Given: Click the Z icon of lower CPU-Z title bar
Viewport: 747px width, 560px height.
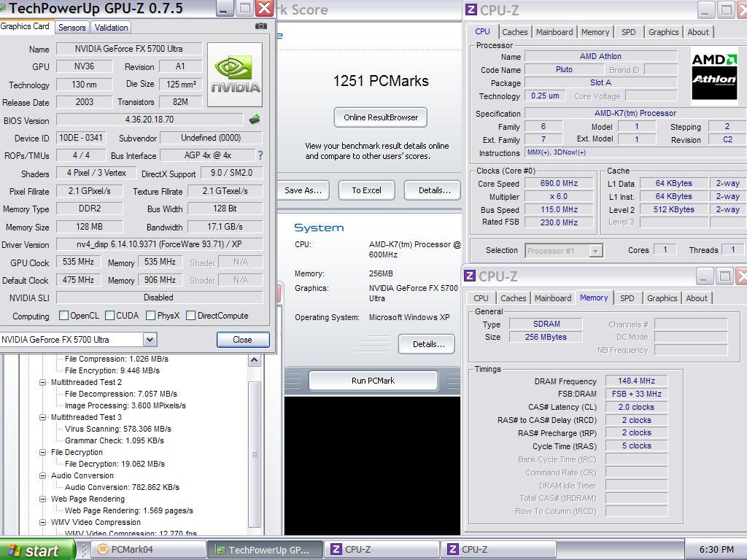Looking at the screenshot, I should tap(470, 276).
